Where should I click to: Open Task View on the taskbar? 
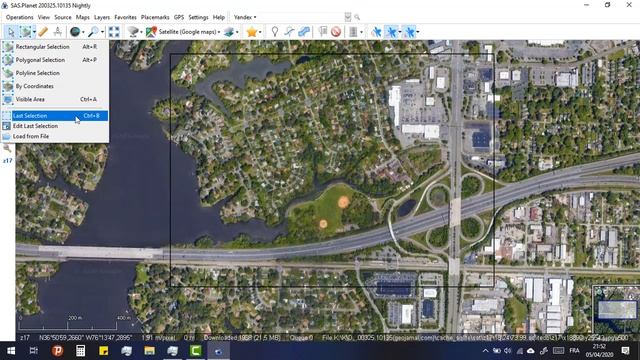coord(34,351)
